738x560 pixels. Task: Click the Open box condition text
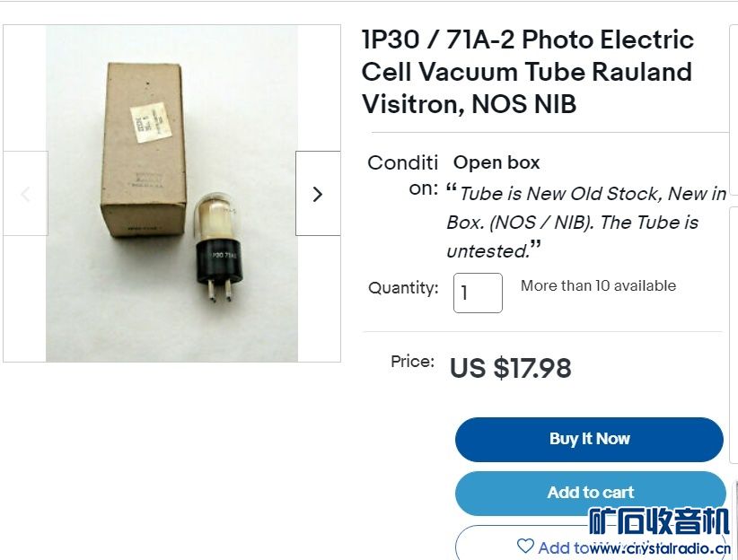(x=496, y=162)
